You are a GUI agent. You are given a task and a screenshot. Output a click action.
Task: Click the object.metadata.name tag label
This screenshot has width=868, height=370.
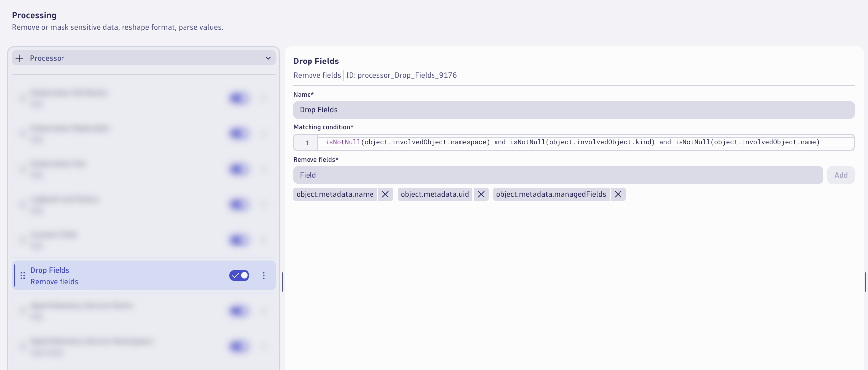[x=335, y=194]
